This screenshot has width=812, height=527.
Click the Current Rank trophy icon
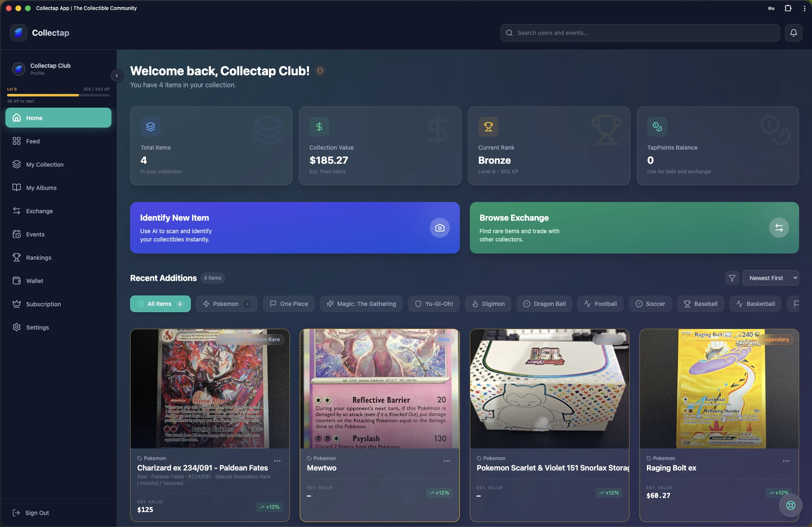[x=488, y=127]
